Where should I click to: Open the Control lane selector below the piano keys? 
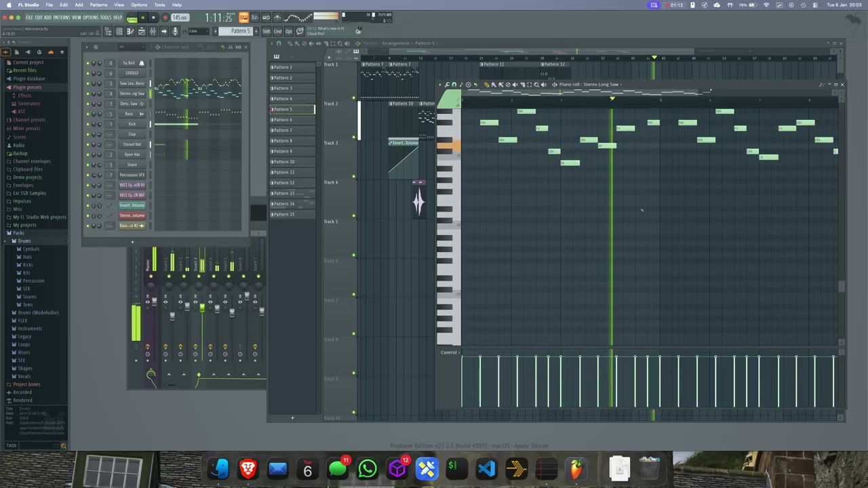click(449, 352)
